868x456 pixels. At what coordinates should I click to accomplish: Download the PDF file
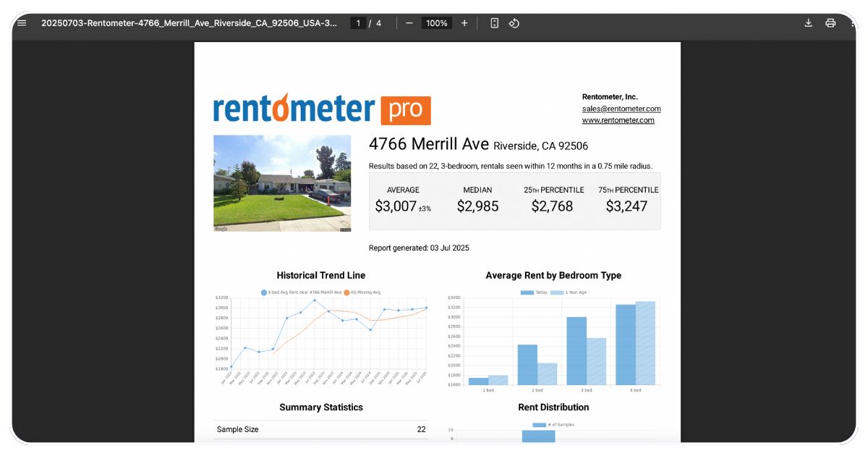[809, 23]
